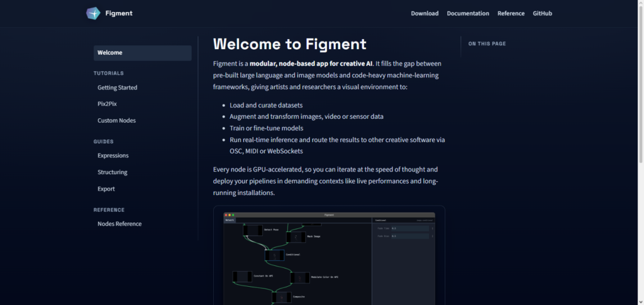Click the Welcome to Figment heading
Viewport: 644px width, 305px height.
point(289,44)
